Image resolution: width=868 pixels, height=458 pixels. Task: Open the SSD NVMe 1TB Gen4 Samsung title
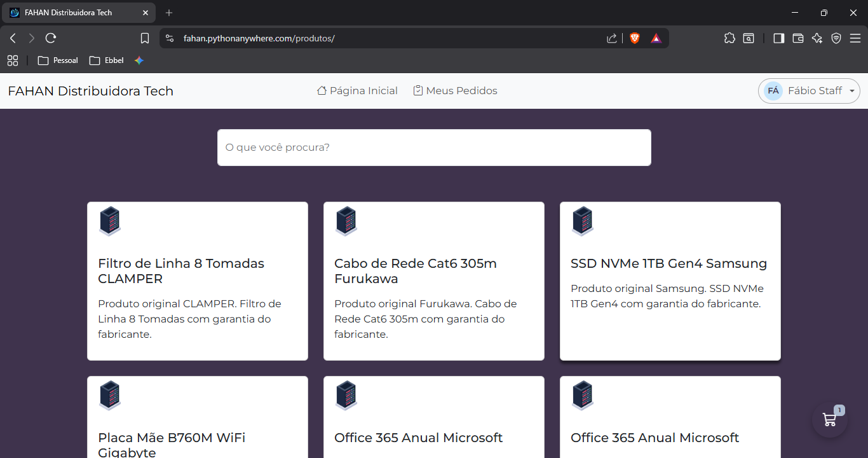(x=668, y=263)
